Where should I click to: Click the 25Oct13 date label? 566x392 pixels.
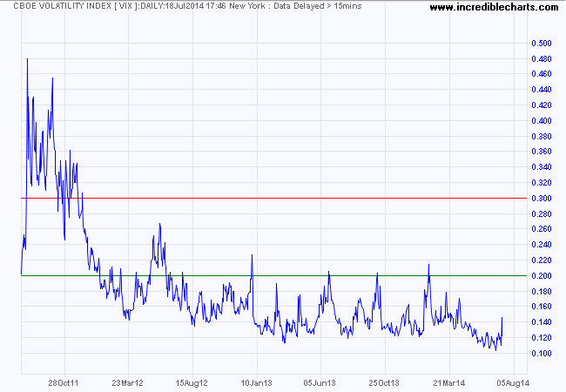384,383
